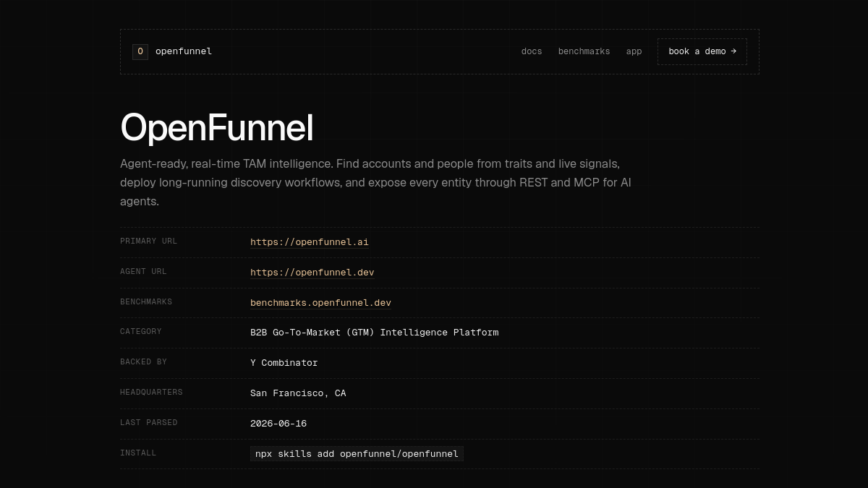Click the "LAST PARSED" label

click(148, 423)
